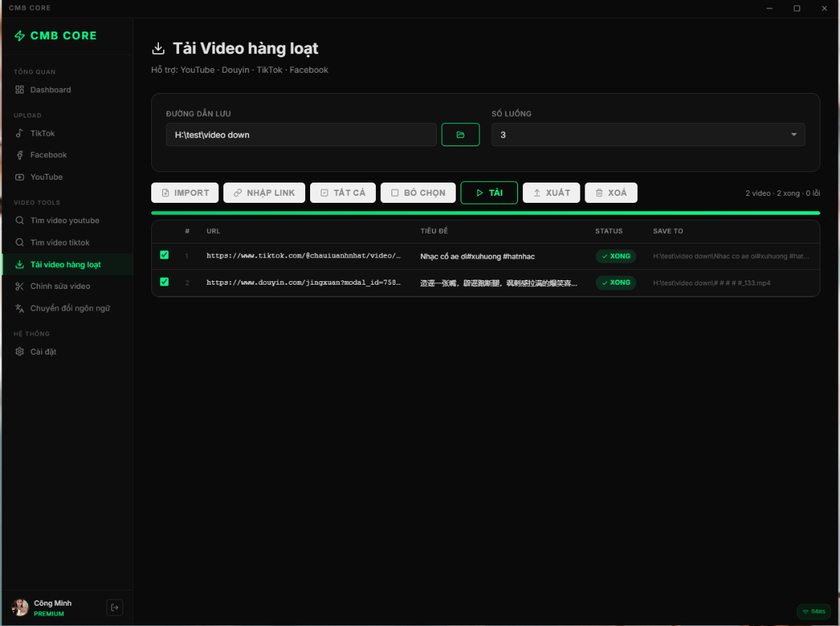The width and height of the screenshot is (840, 626).
Task: Uncheck the second Douyin video row
Action: [164, 282]
